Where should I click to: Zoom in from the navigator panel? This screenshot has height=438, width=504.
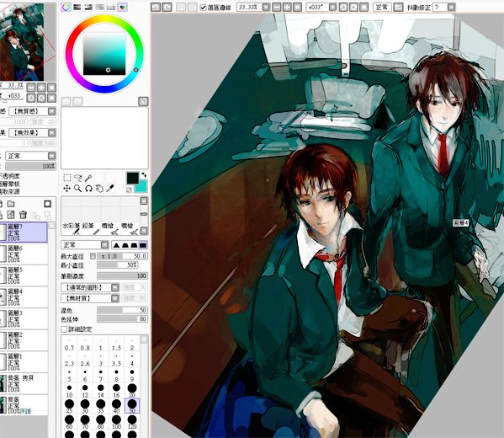click(x=41, y=88)
